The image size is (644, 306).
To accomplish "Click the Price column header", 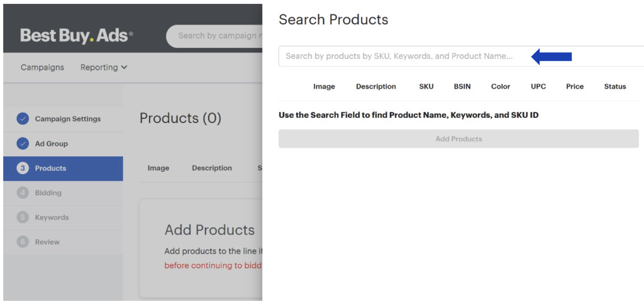I will [x=575, y=86].
